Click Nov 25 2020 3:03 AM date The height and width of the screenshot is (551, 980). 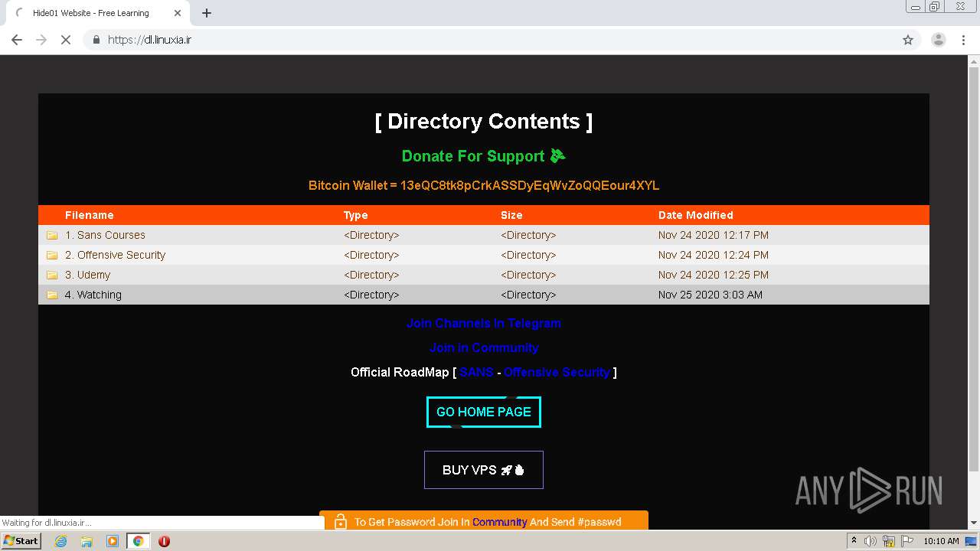click(710, 295)
